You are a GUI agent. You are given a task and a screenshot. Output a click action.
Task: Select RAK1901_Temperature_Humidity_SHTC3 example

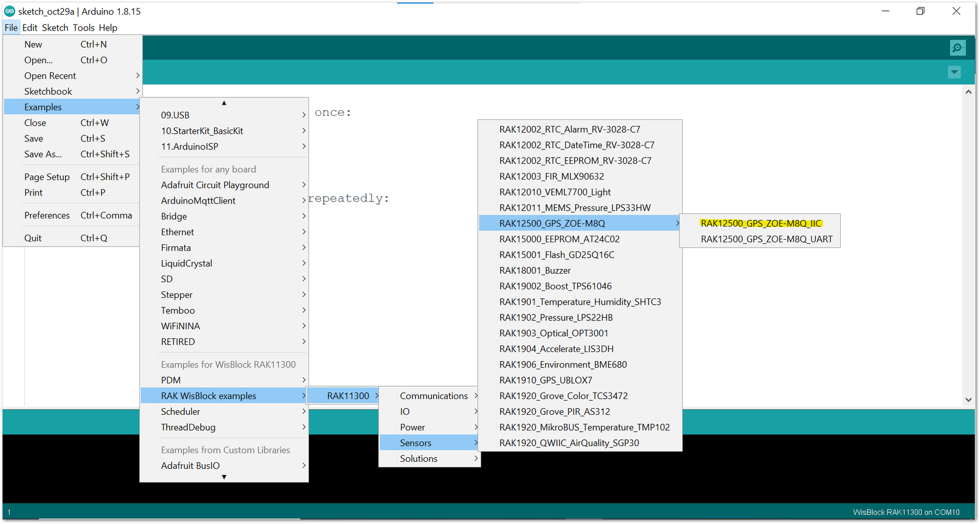[580, 302]
